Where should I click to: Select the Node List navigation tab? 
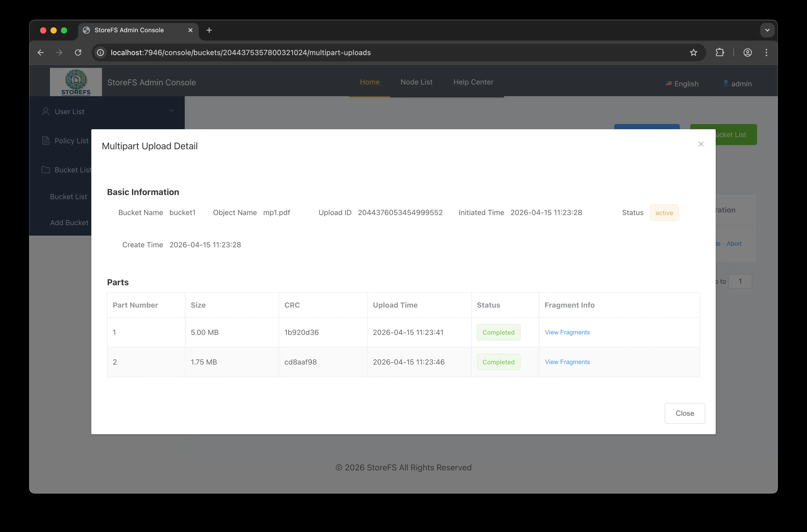point(416,82)
